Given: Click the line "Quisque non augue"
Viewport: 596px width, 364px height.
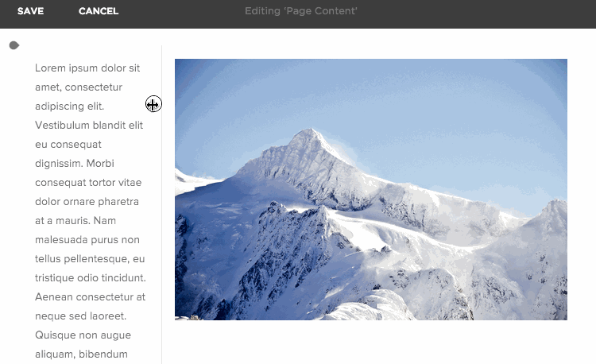Looking at the screenshot, I should [x=83, y=335].
